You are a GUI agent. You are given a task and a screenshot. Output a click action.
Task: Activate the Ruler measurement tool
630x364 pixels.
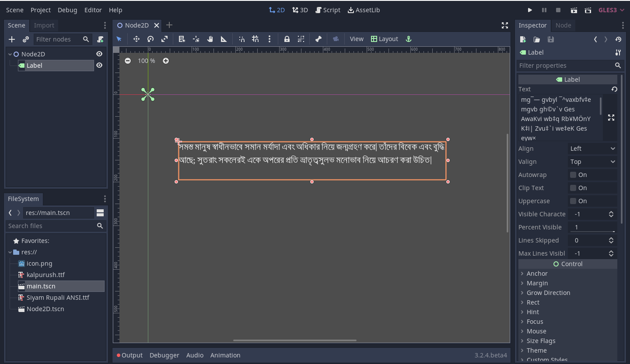[x=224, y=39]
